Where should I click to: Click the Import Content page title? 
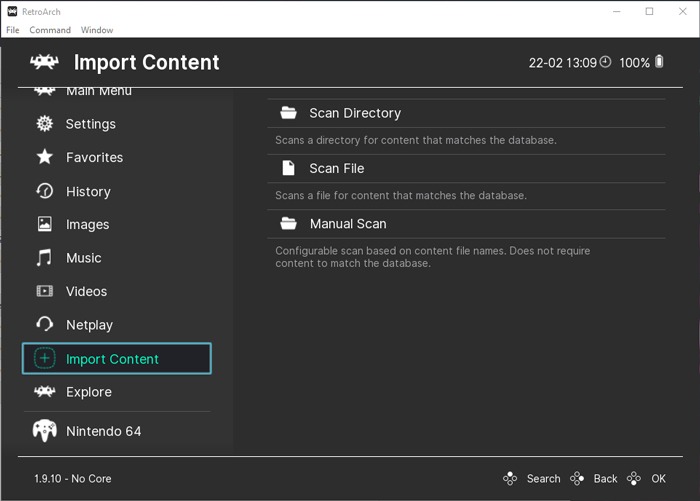click(x=146, y=62)
